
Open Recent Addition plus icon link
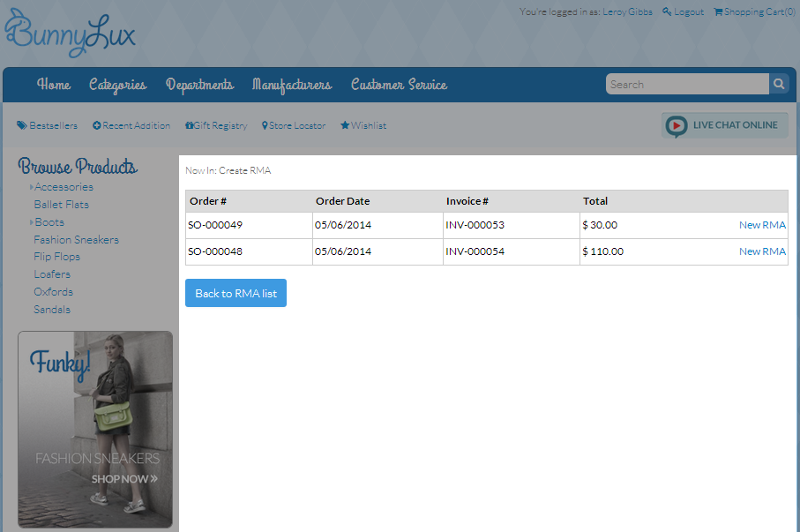97,125
